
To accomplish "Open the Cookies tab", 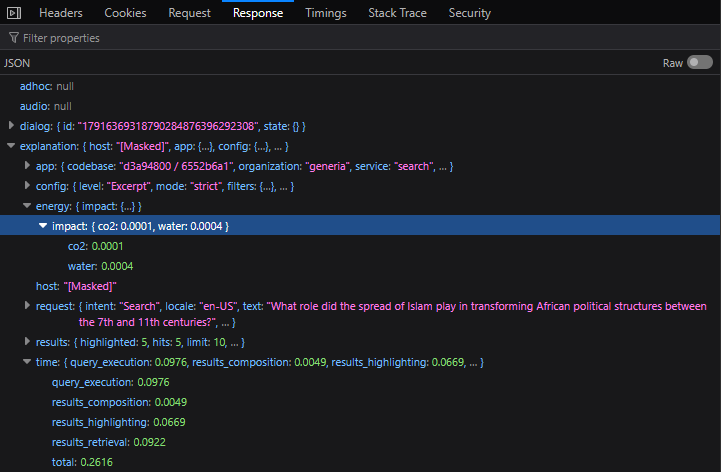I will [125, 13].
